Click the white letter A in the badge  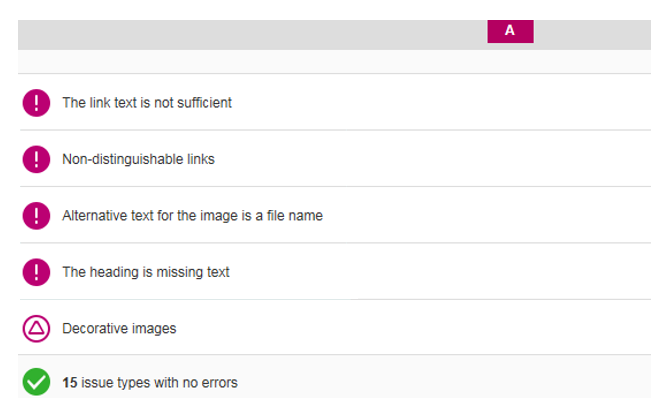pos(510,30)
